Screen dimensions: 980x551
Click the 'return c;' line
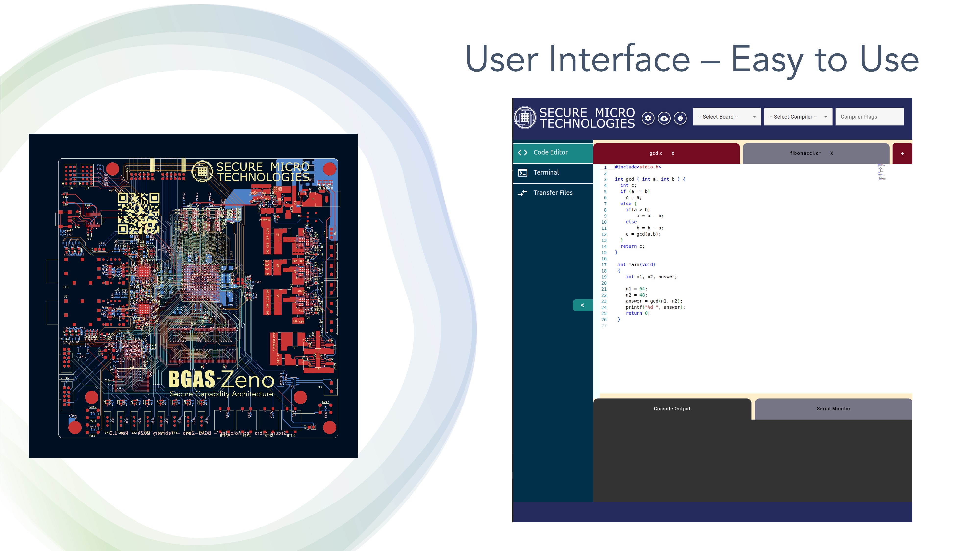pos(632,246)
